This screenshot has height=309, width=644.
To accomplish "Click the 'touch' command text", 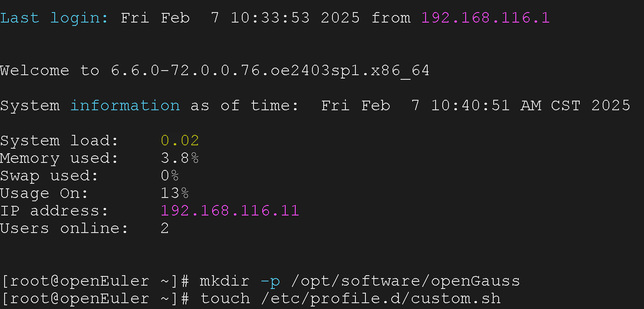I will click(225, 299).
